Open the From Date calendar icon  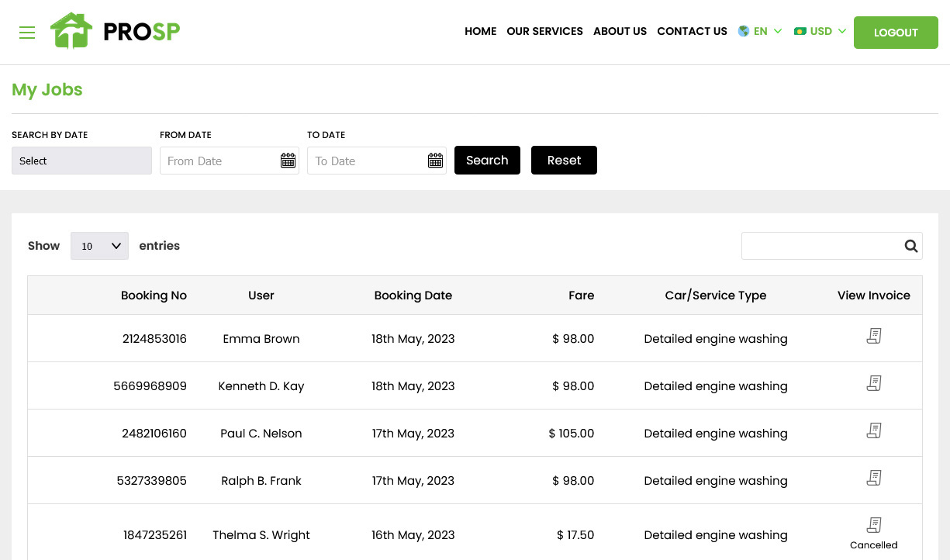tap(288, 161)
